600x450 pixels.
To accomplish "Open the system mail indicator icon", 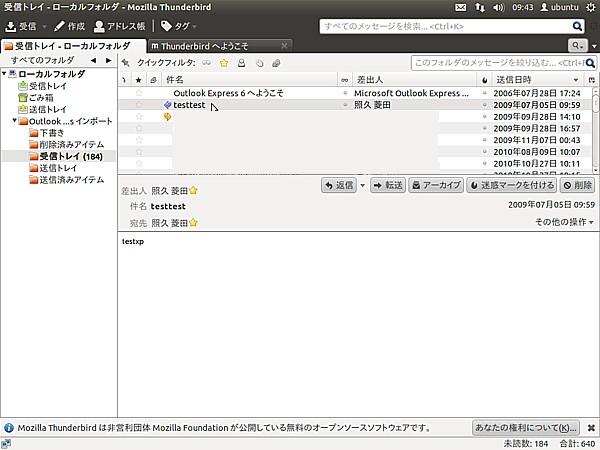I will pos(460,7).
